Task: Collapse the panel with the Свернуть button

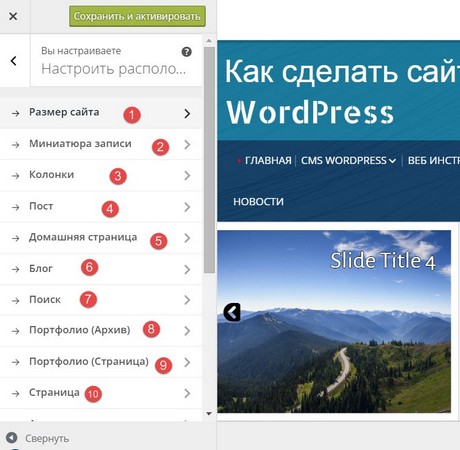Action: tap(37, 438)
